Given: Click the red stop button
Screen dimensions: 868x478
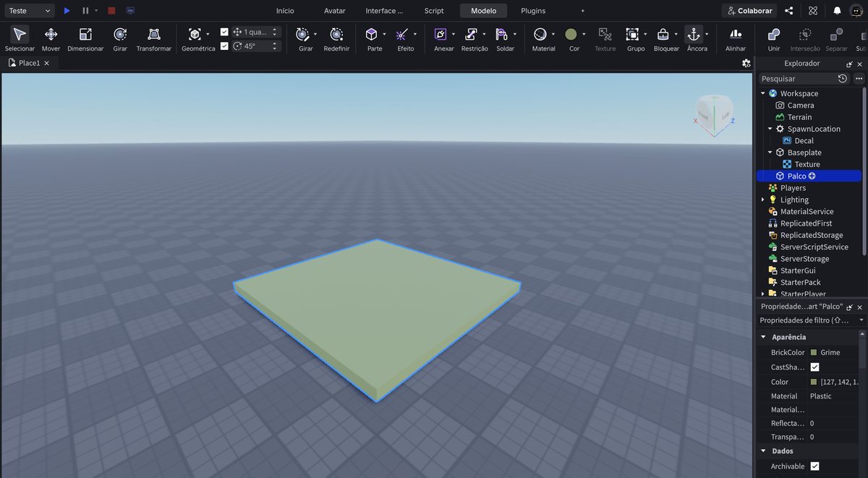Looking at the screenshot, I should point(111,11).
